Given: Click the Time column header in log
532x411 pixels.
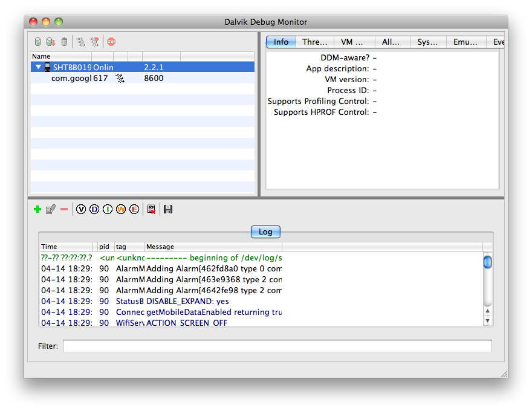Looking at the screenshot, I should 66,247.
